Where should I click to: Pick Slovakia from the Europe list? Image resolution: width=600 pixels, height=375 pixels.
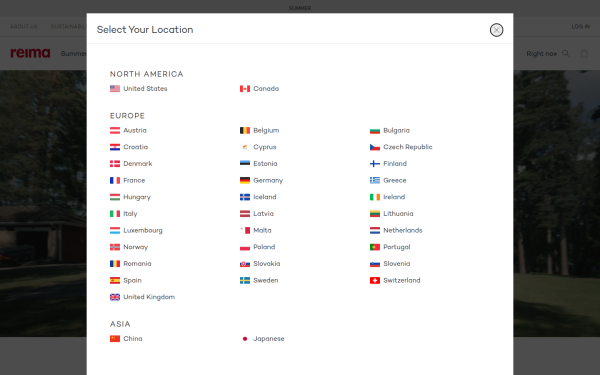(260, 264)
